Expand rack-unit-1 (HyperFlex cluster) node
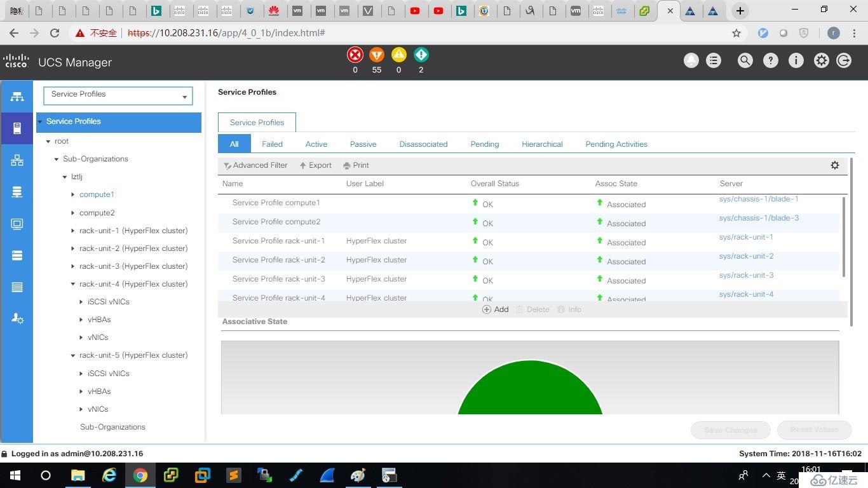 73,231
